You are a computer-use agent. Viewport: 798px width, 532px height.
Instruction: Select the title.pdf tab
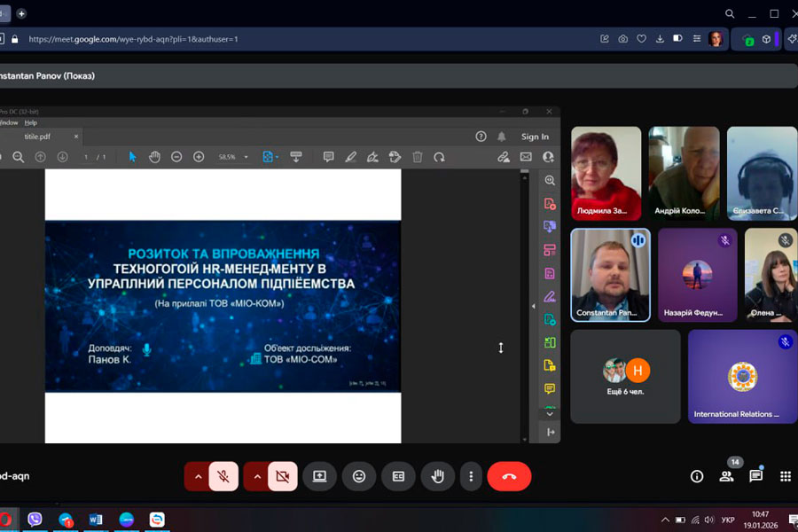click(38, 137)
